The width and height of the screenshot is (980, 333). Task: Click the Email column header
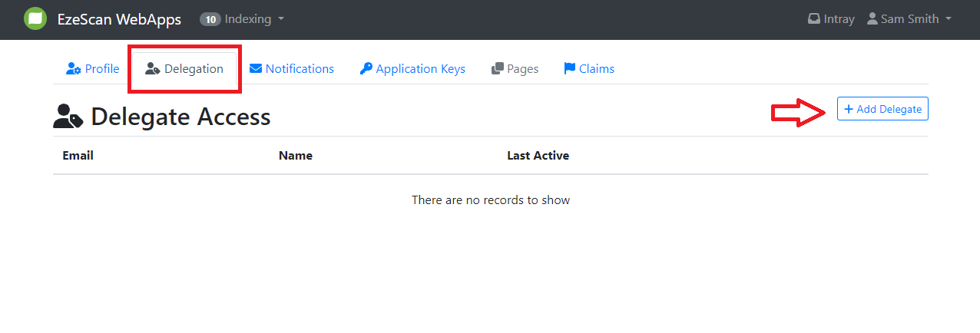(78, 156)
